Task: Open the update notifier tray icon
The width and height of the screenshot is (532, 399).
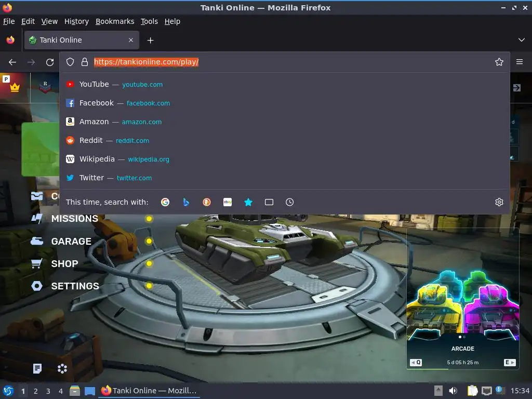Action: [499, 390]
